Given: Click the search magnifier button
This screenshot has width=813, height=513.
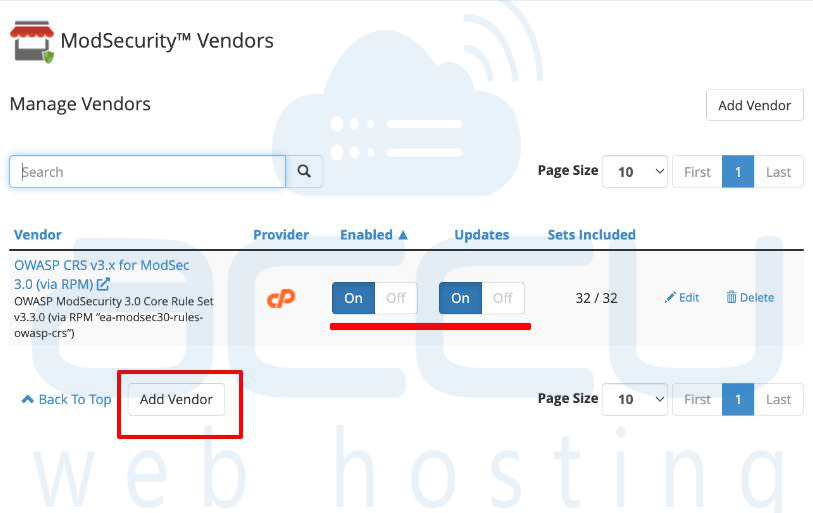Looking at the screenshot, I should (304, 171).
